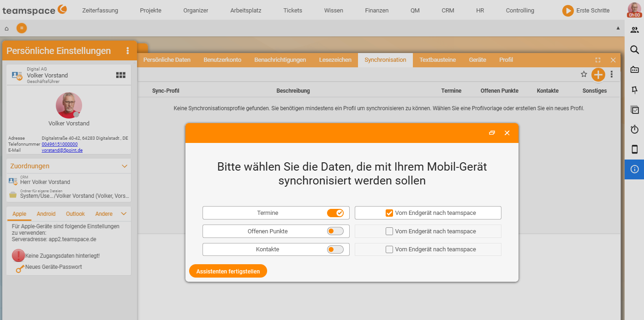Open the Finanzen menu
644x320 pixels.
pyautogui.click(x=377, y=10)
